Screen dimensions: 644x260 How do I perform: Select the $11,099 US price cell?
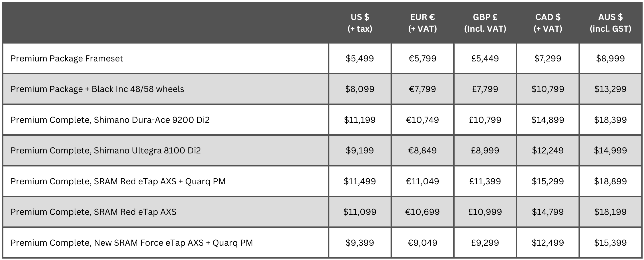pos(360,212)
